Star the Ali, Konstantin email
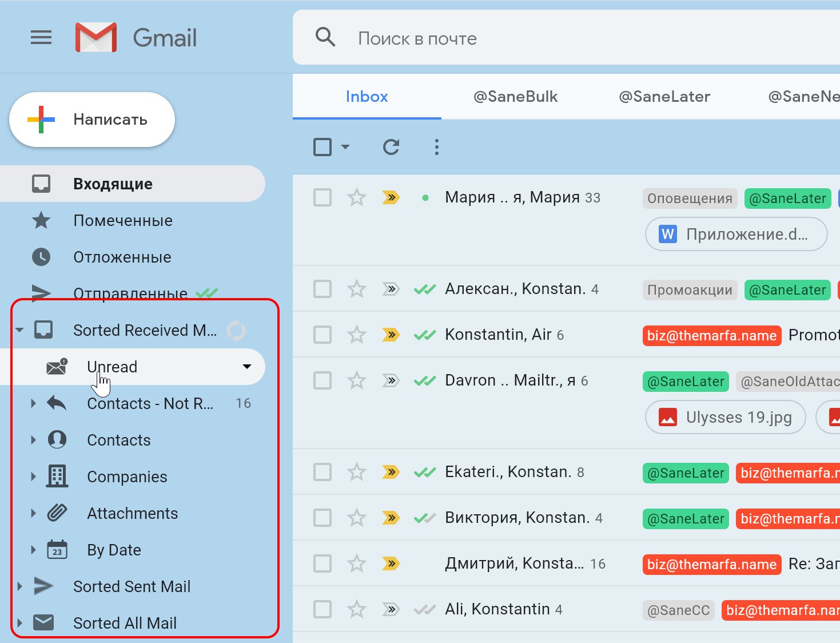This screenshot has height=643, width=840. click(x=357, y=609)
